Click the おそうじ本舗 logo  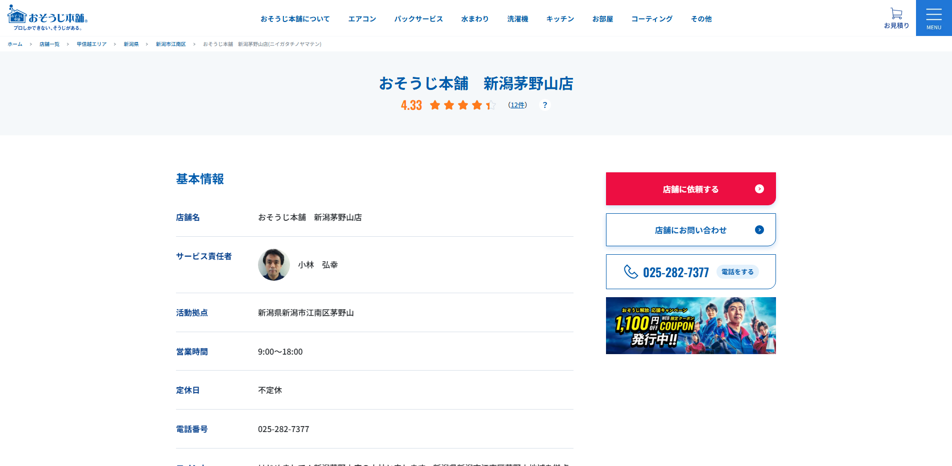click(48, 17)
